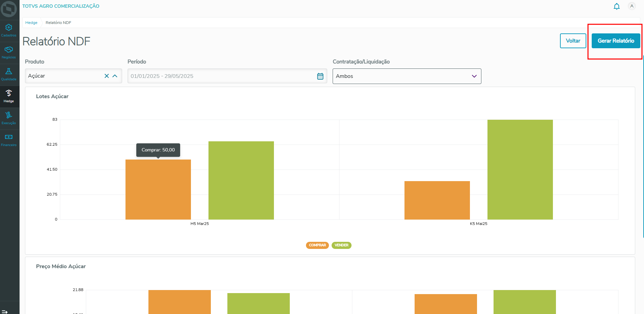
Task: Click the Relatório NDF breadcrumb
Action: coord(58,23)
